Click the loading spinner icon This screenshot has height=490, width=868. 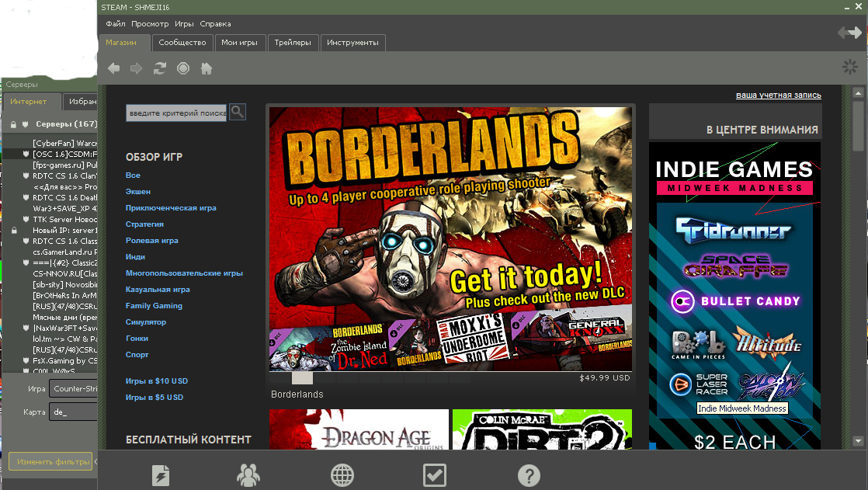coord(849,67)
